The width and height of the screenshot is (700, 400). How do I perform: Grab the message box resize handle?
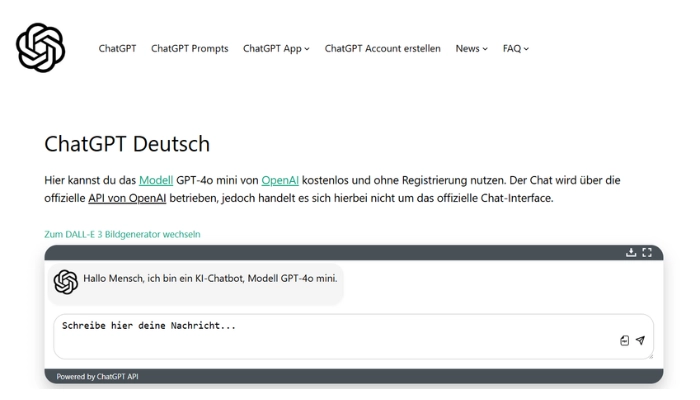coord(650,356)
